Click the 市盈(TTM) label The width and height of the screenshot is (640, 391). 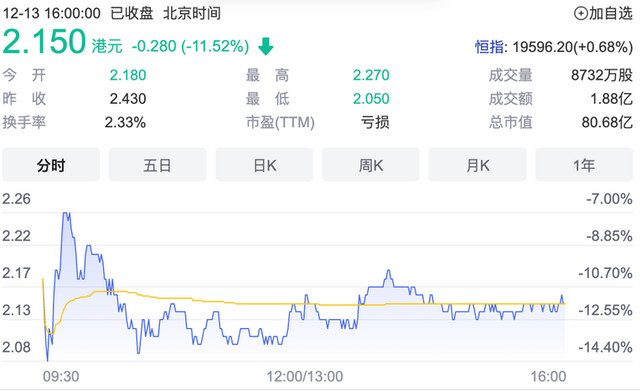[x=280, y=122]
